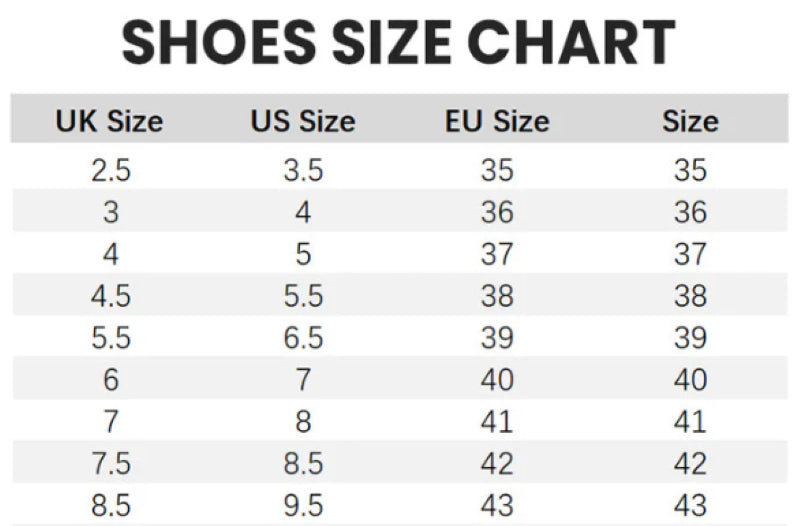800x526 pixels.
Task: Click the 40 value in EU Size column
Action: click(497, 380)
